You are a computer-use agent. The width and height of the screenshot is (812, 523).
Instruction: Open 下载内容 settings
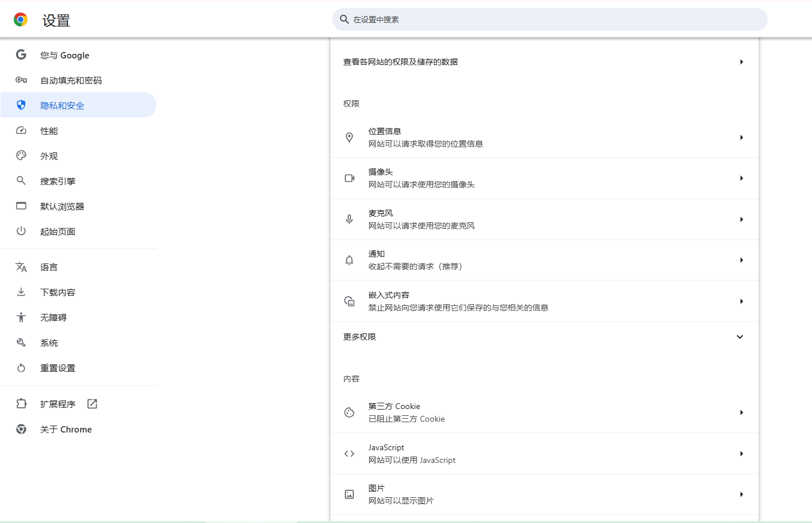click(x=78, y=292)
